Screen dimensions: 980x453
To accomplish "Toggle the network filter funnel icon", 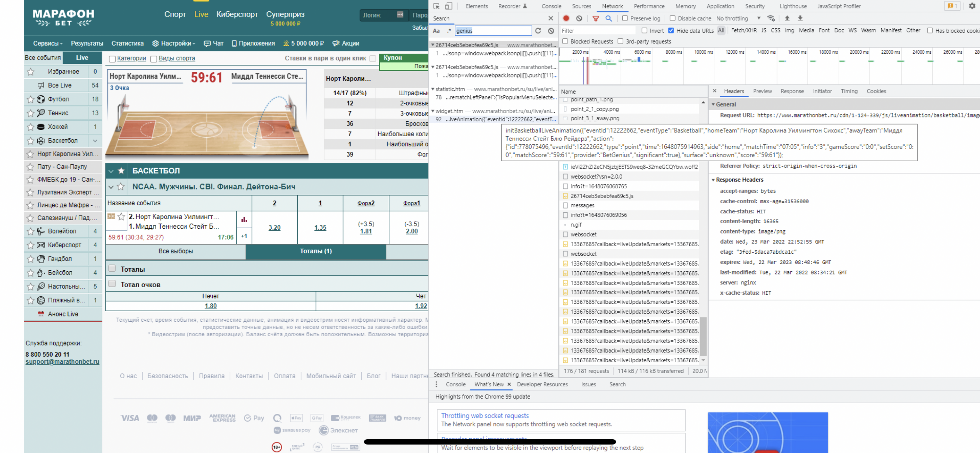I will click(596, 18).
